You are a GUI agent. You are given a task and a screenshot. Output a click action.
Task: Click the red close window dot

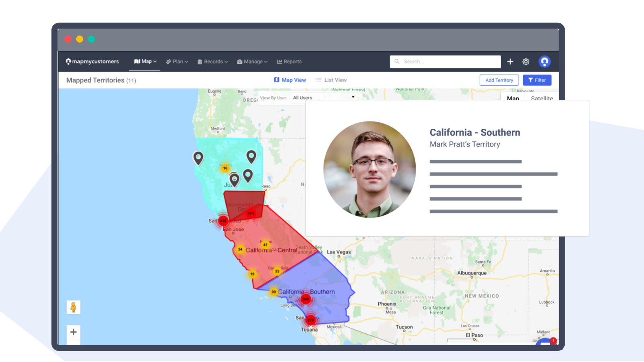click(x=68, y=39)
